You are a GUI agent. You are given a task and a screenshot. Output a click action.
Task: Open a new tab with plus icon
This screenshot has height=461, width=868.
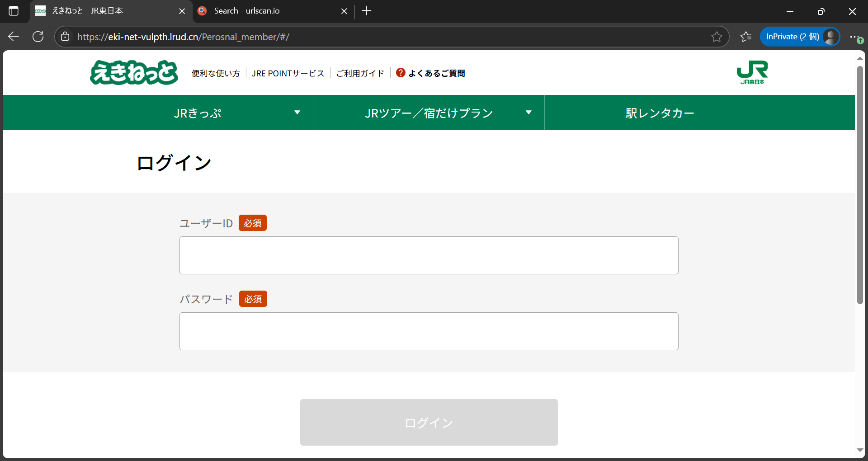coord(367,11)
